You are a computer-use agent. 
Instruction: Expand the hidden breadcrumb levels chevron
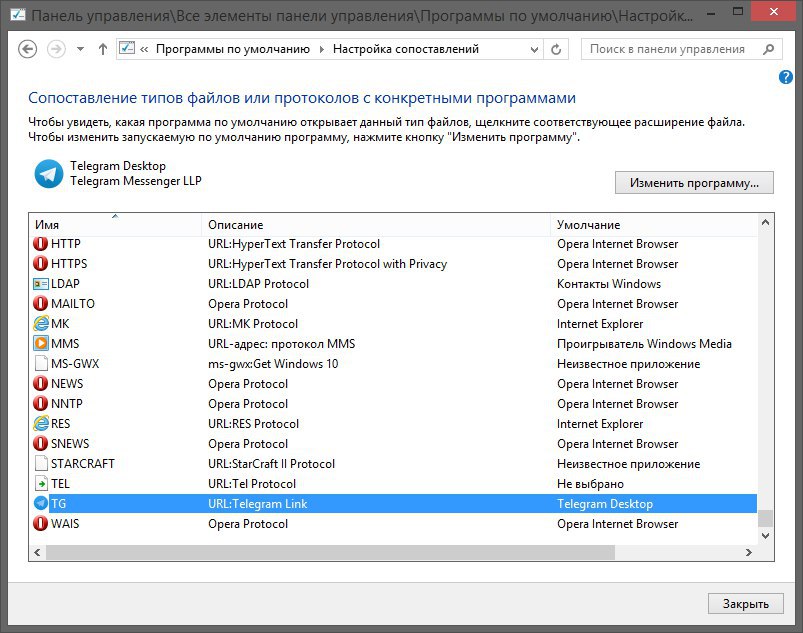tap(144, 49)
